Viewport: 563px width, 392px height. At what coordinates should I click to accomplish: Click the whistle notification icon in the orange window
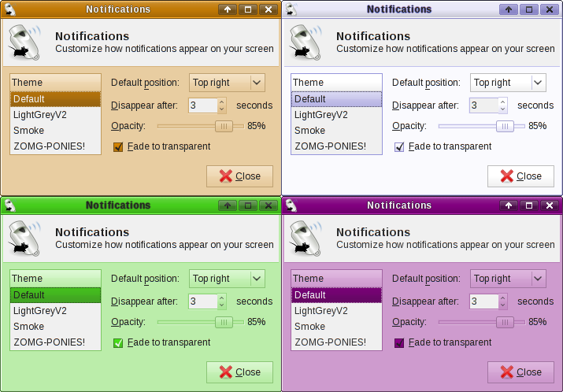24,43
